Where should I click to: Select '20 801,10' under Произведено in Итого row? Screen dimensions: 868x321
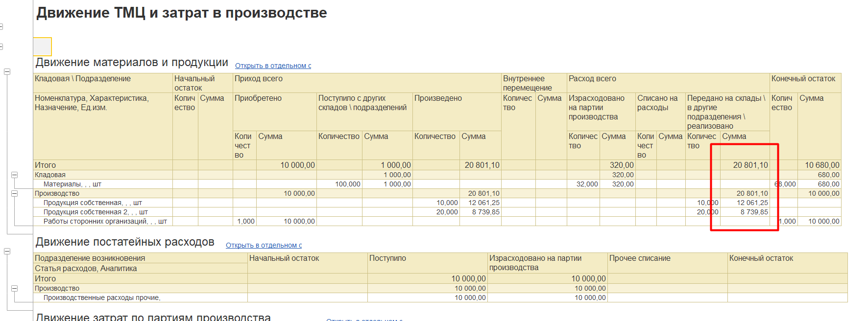pyautogui.click(x=481, y=165)
